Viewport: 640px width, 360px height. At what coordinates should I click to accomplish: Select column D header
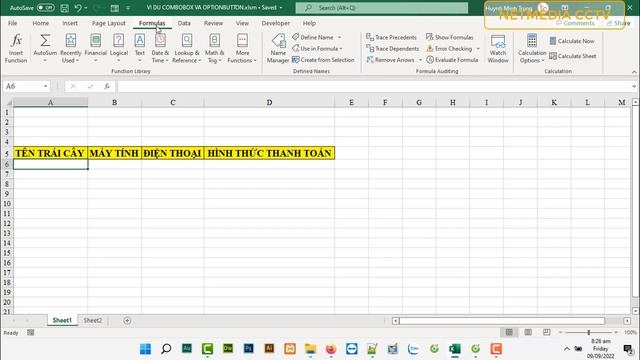tap(269, 102)
